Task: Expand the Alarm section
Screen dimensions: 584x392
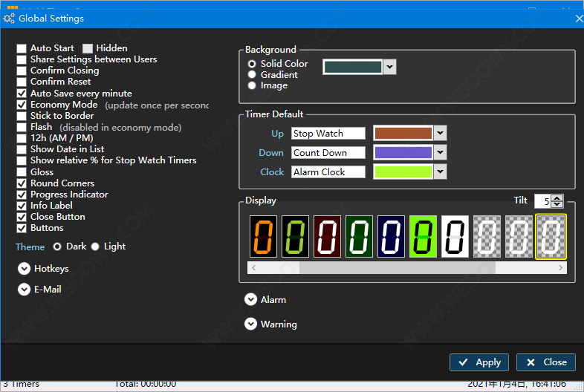Action: (x=250, y=299)
